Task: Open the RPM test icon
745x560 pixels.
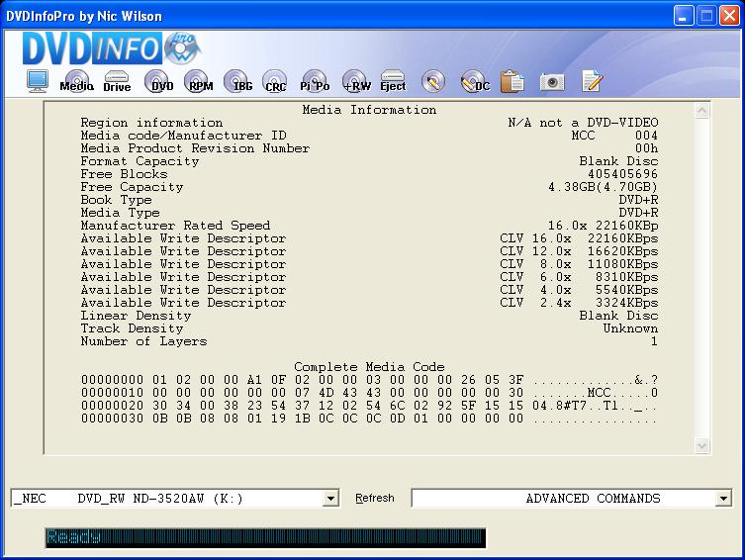Action: coord(198,81)
